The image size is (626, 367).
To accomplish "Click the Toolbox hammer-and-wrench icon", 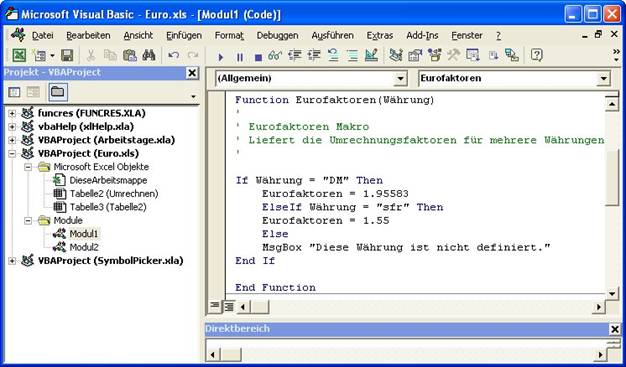I will tap(453, 55).
